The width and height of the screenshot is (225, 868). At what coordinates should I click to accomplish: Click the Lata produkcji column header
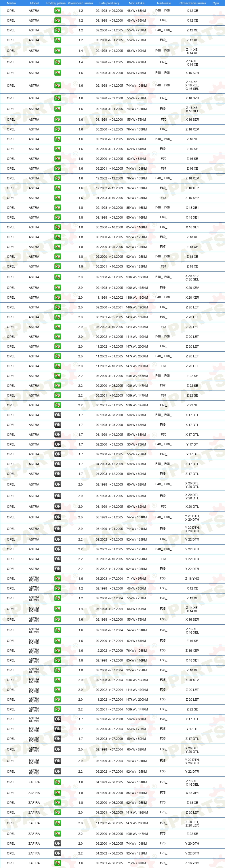[x=109, y=3]
